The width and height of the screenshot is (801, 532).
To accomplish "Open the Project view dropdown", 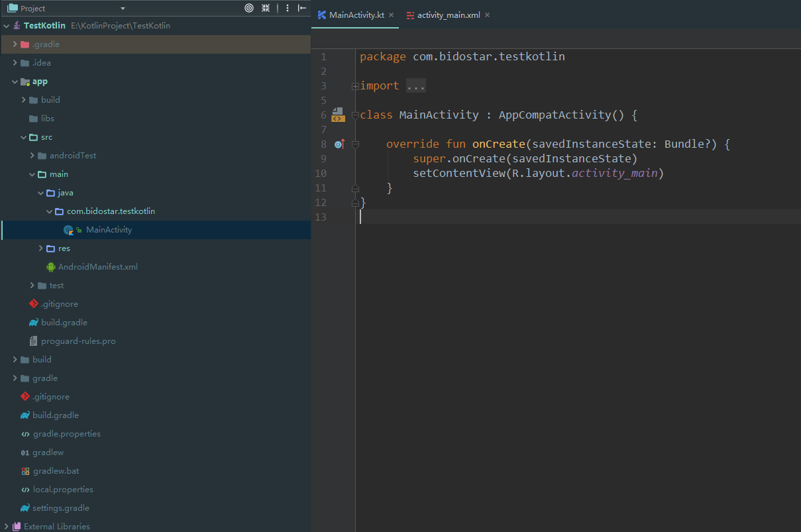I will click(x=123, y=9).
